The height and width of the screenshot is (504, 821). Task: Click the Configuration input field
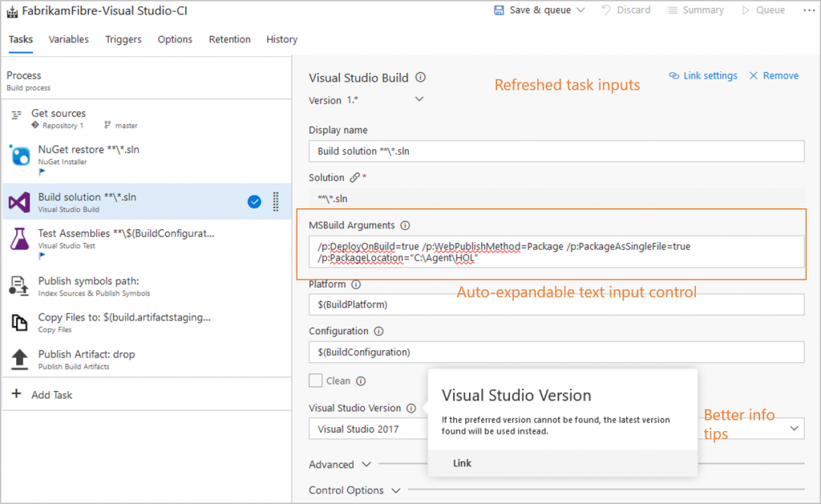[556, 353]
